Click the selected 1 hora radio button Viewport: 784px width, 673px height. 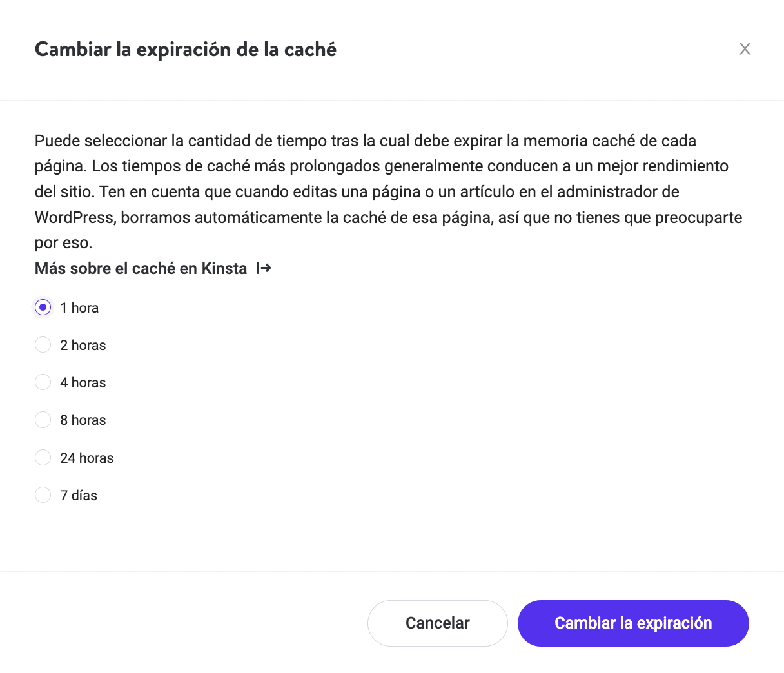43,307
